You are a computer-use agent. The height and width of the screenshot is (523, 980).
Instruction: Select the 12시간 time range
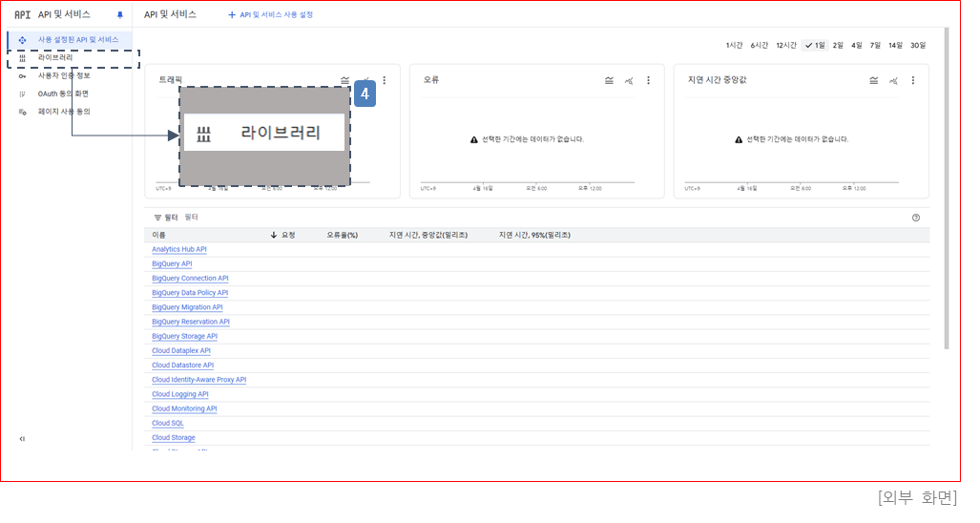click(785, 45)
